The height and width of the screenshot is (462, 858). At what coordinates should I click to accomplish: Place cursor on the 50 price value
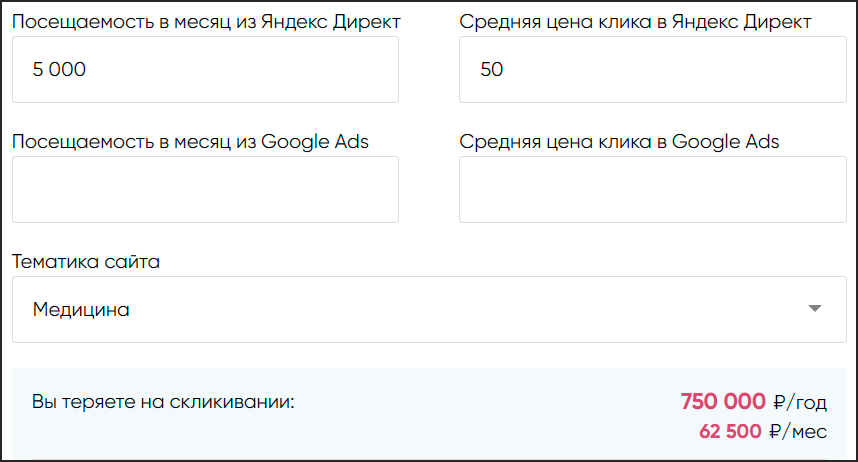coord(492,70)
